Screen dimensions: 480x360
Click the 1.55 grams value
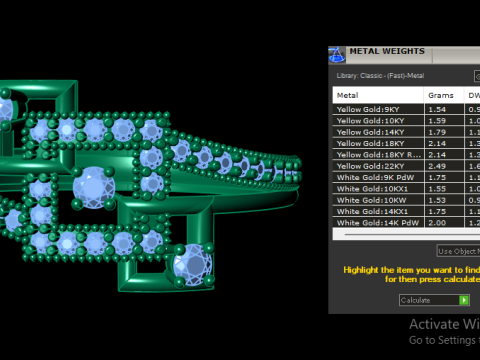437,189
